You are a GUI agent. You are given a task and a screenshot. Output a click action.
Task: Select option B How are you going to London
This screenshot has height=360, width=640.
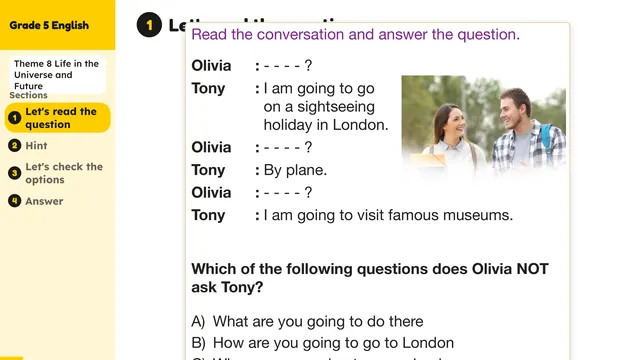point(322,343)
